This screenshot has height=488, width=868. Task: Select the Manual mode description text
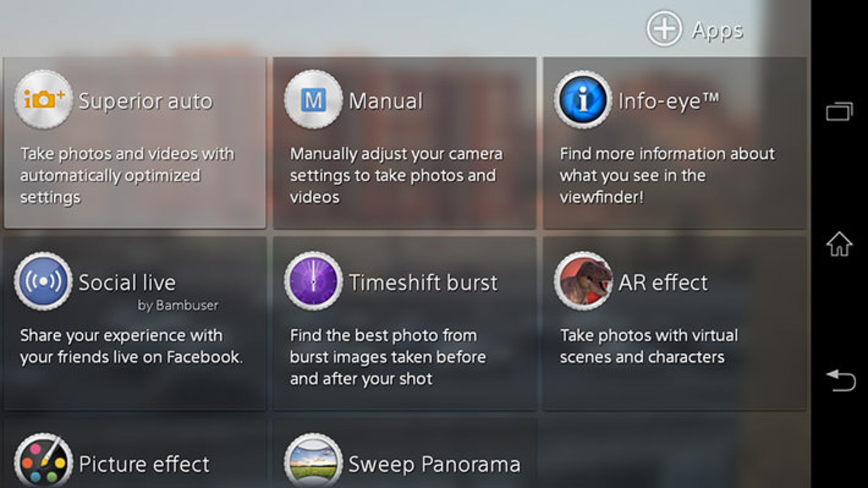click(x=396, y=175)
